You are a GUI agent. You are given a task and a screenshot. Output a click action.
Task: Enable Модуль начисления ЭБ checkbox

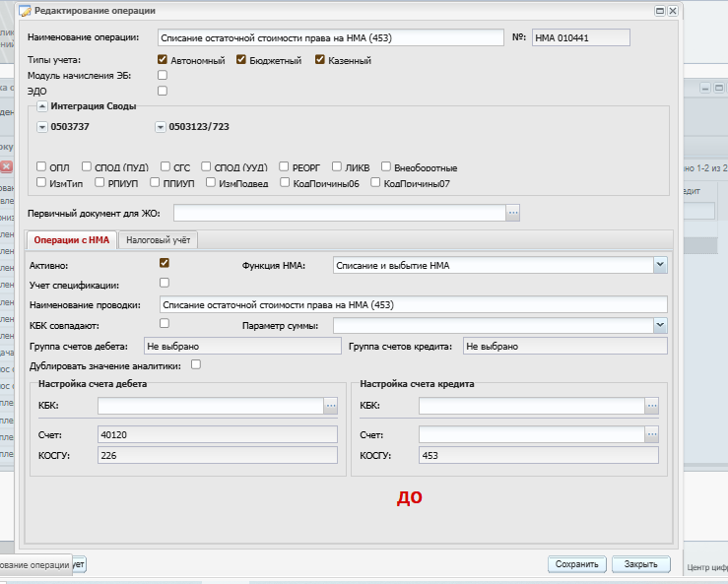tap(162, 75)
